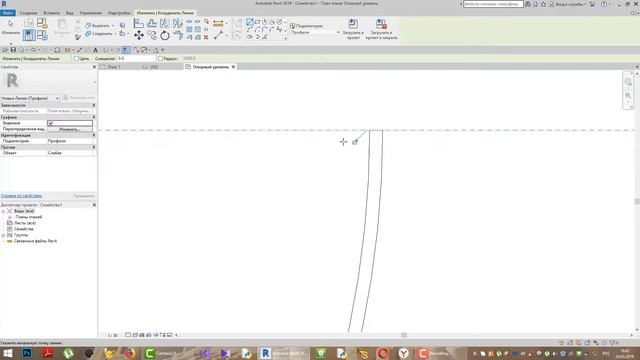The height and width of the screenshot is (360, 640).
Task: Open Firefox from the taskbar
Action: point(129,353)
